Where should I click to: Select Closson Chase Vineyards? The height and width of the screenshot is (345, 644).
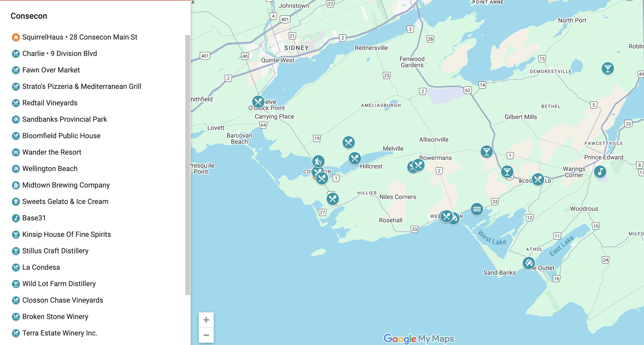click(63, 300)
